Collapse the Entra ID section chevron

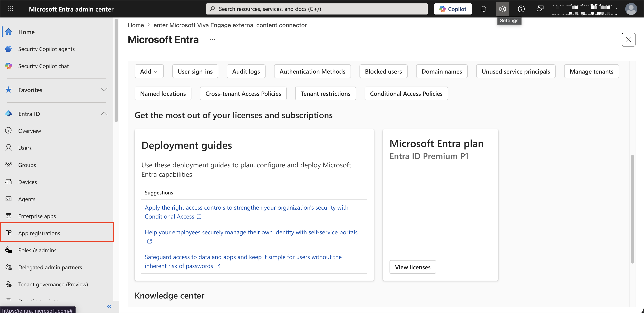pos(104,114)
